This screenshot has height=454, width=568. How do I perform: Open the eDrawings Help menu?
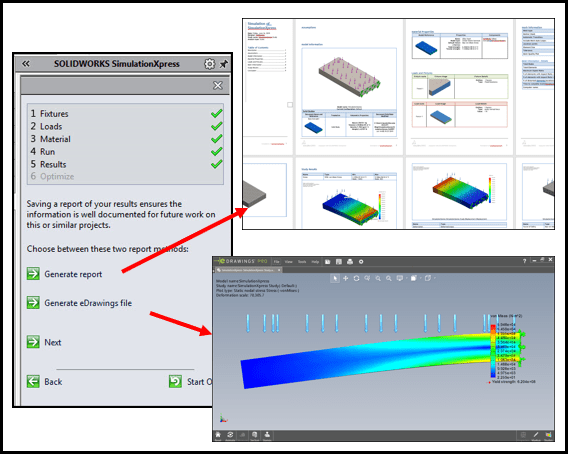(315, 262)
